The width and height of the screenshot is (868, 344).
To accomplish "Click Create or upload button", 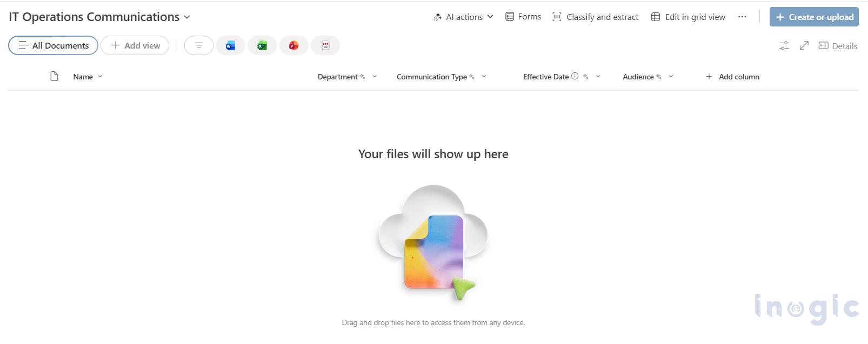I will (x=814, y=17).
